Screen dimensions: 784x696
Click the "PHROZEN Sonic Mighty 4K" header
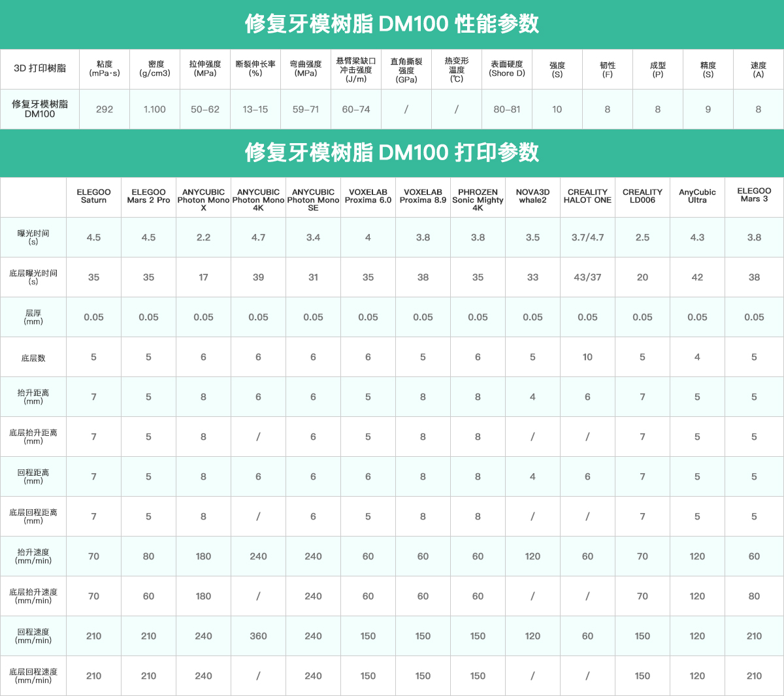[x=478, y=200]
